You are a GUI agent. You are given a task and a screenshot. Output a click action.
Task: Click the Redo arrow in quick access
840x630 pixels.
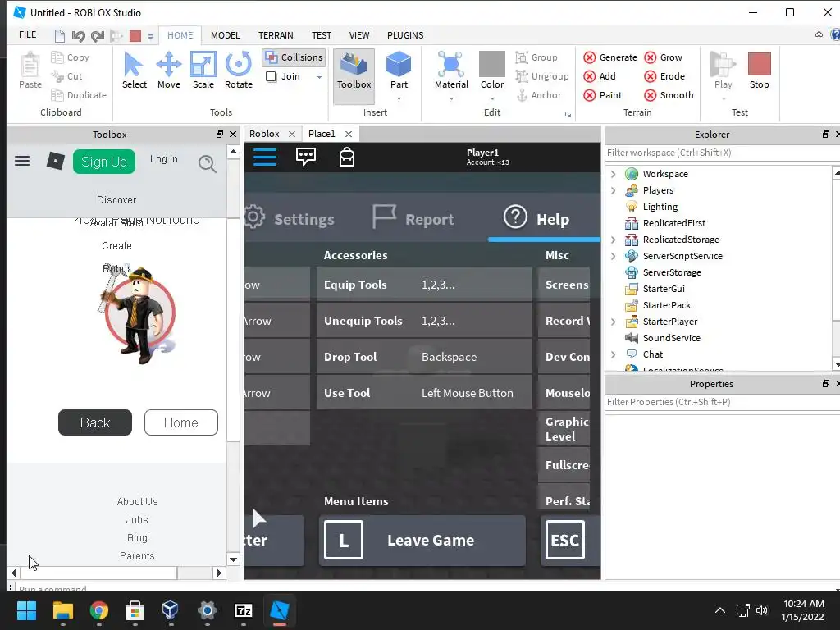pos(98,36)
